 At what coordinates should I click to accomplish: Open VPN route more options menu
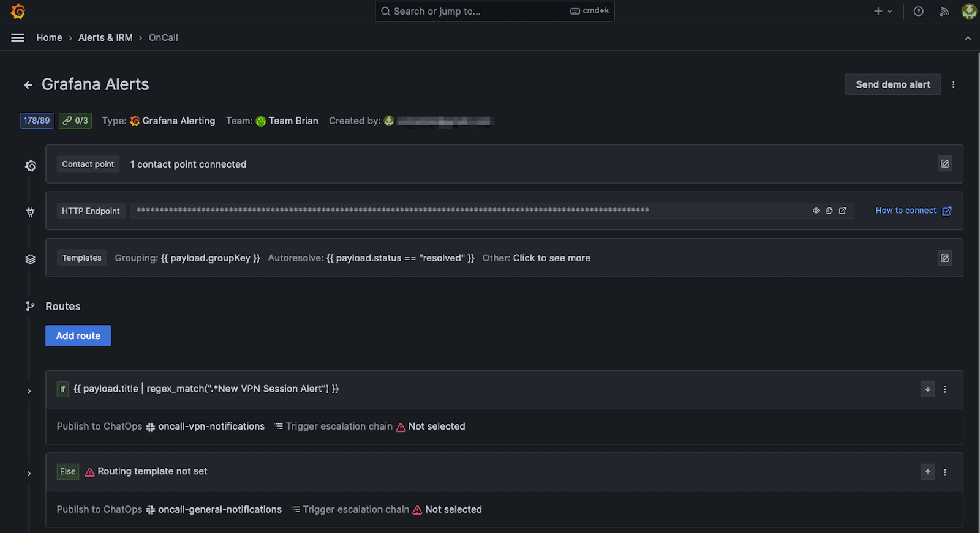[945, 389]
